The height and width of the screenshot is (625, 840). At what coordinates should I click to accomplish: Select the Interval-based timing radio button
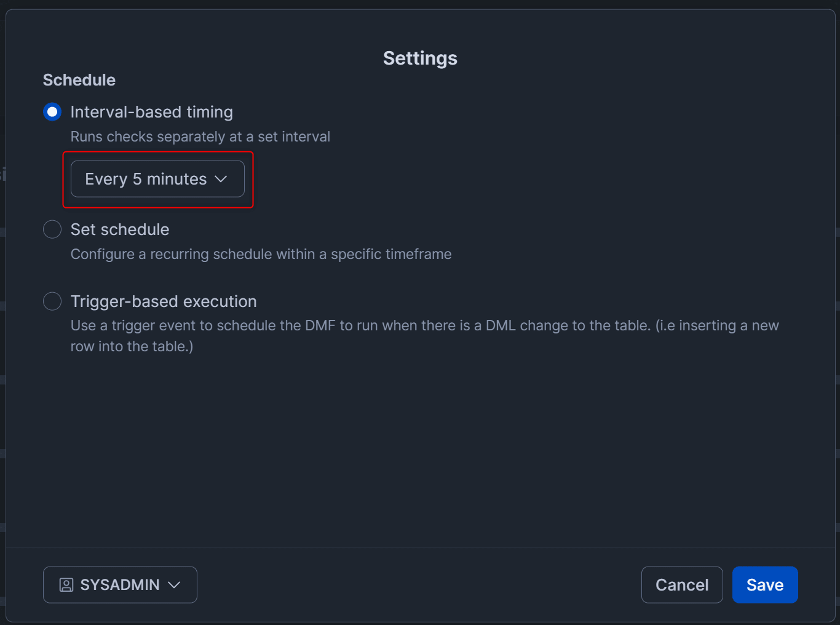pyautogui.click(x=52, y=112)
